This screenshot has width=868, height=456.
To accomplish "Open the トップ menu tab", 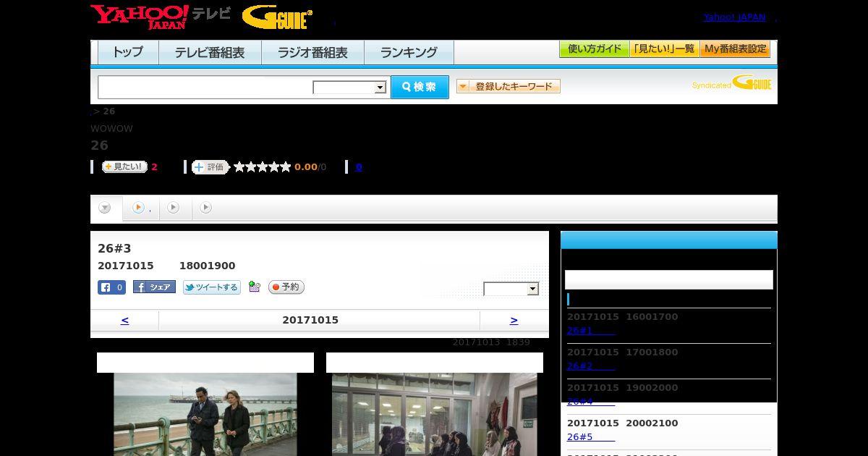I will pos(127,52).
